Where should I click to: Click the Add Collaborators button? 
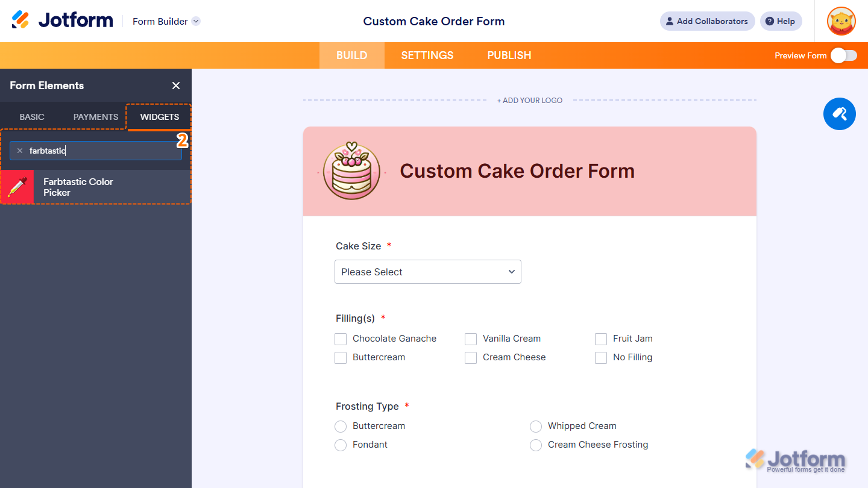click(707, 21)
